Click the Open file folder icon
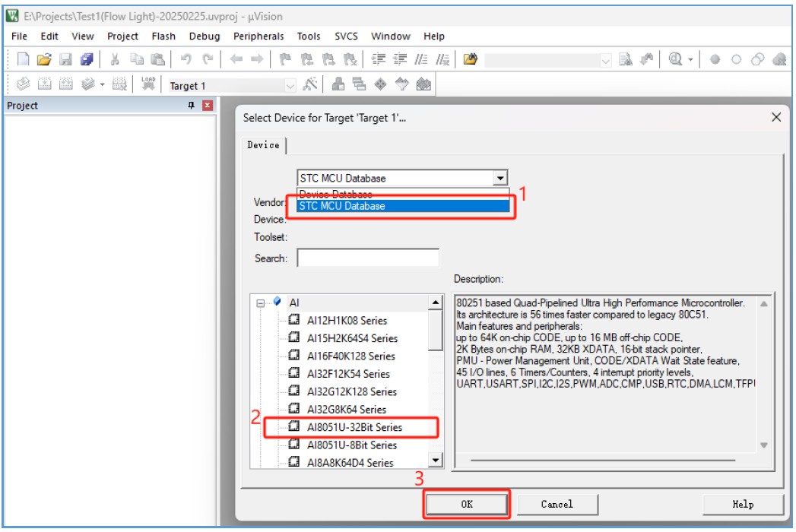 44,59
